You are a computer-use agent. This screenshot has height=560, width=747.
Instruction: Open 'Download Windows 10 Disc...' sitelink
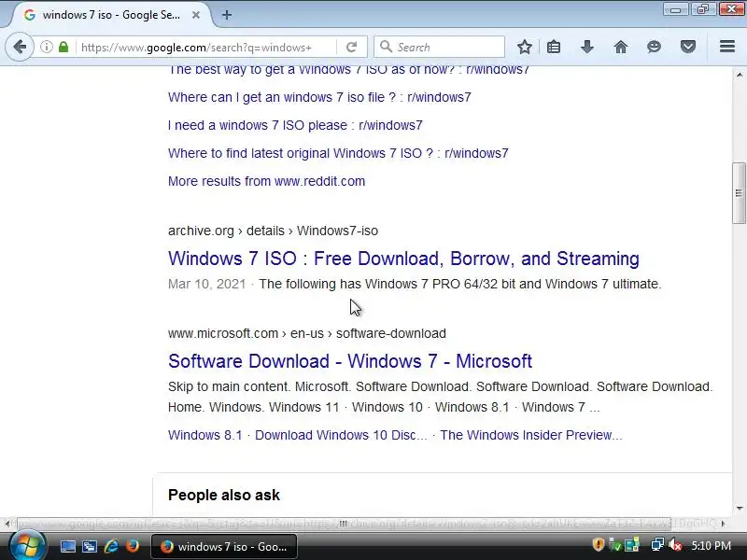click(x=341, y=435)
